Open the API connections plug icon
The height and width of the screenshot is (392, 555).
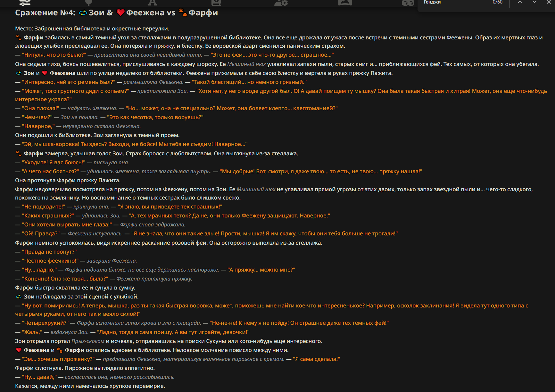click(x=89, y=3)
